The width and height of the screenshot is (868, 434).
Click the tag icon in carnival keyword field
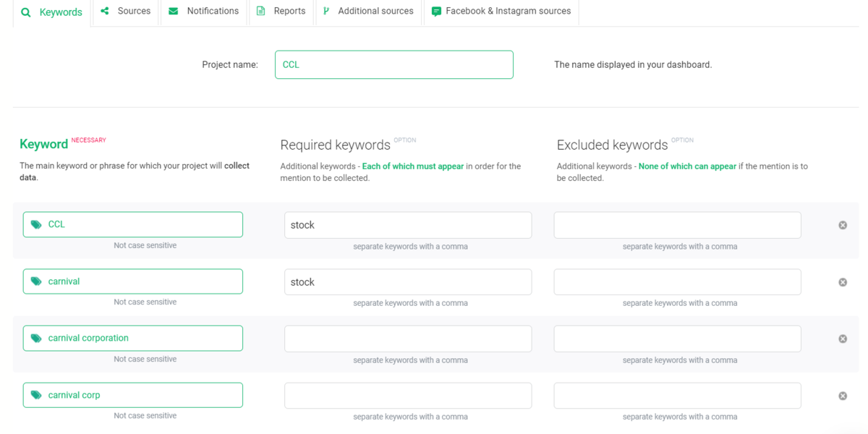(x=36, y=281)
